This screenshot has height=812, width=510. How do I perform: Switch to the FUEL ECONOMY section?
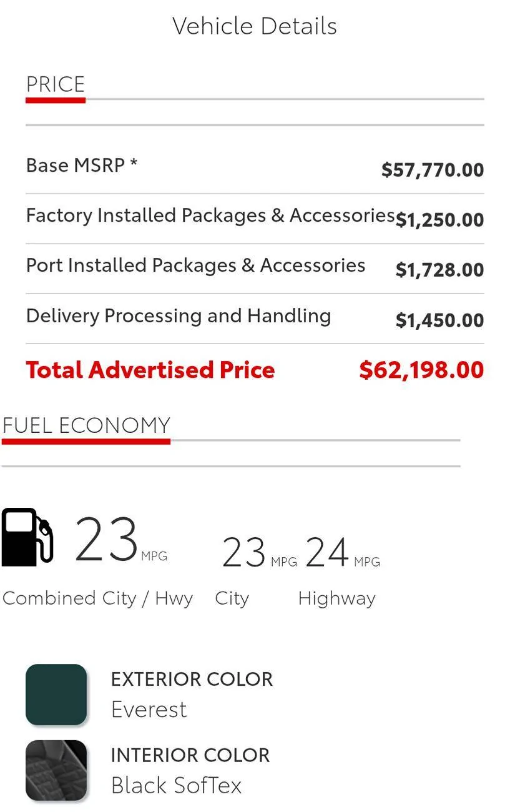[x=86, y=425]
